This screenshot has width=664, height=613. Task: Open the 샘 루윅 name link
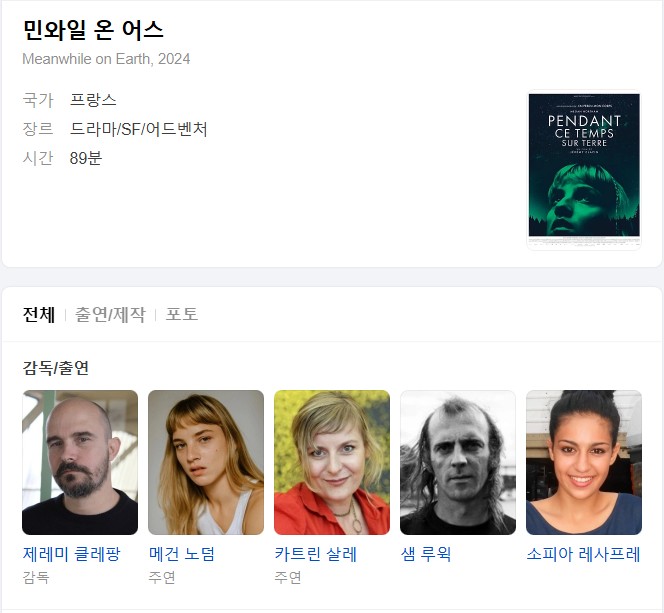click(x=426, y=554)
